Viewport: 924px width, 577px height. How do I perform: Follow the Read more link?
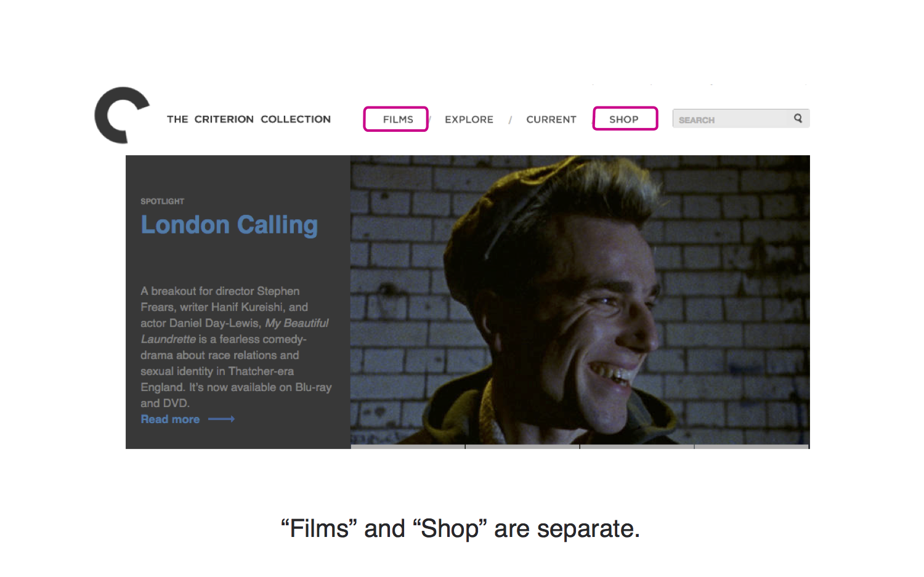click(x=170, y=419)
